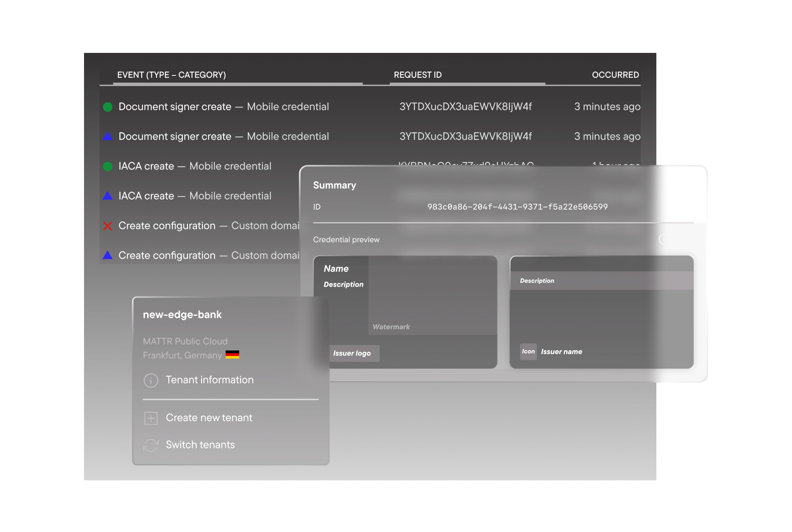Click the German flag next to Frankfurt
The width and height of the screenshot is (792, 532).
pos(232,355)
